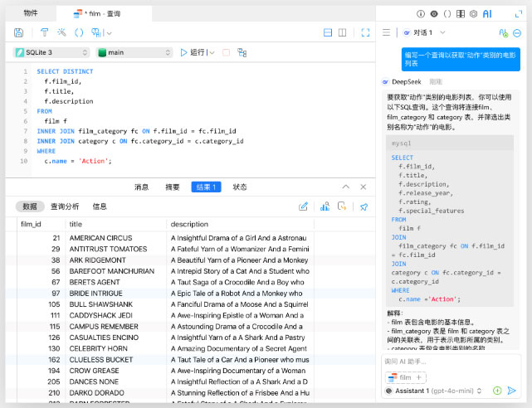
Task: Click the export results icon above grid
Action: (342, 206)
